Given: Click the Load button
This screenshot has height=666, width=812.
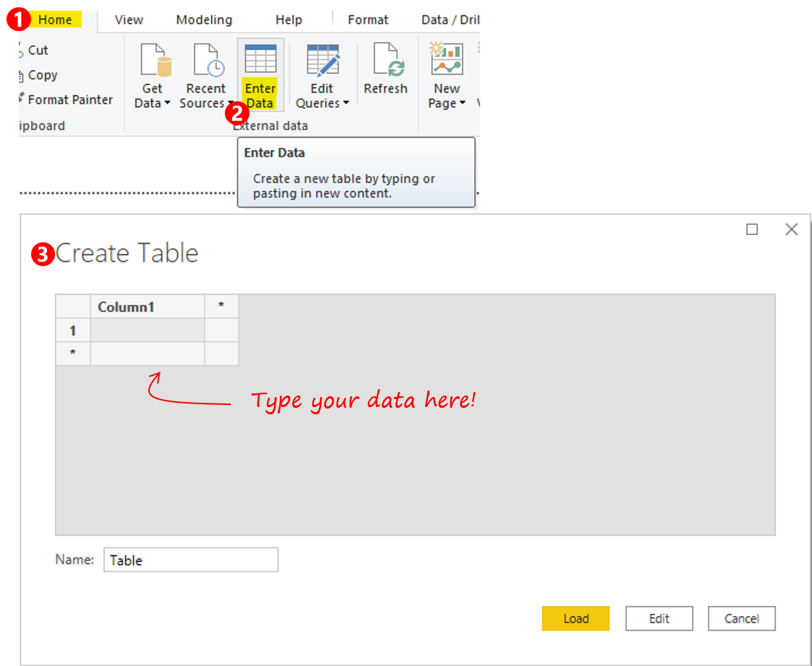Looking at the screenshot, I should [576, 618].
